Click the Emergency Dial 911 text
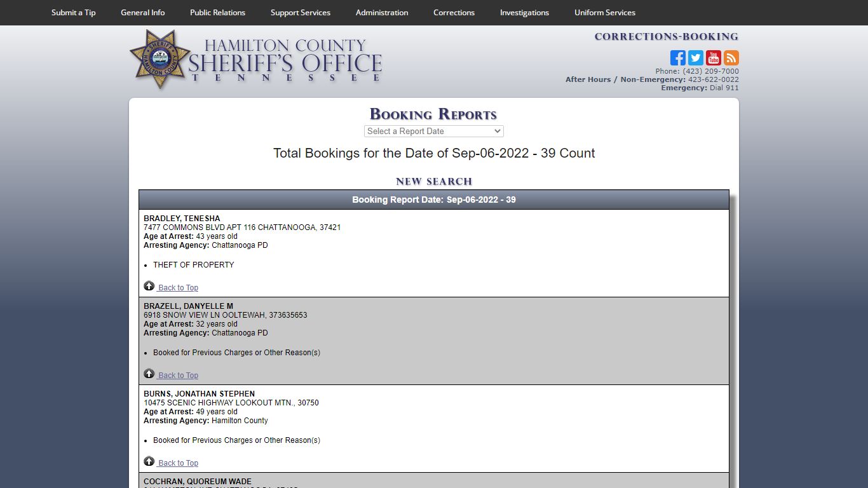Viewport: 868px width, 488px height. (x=700, y=88)
